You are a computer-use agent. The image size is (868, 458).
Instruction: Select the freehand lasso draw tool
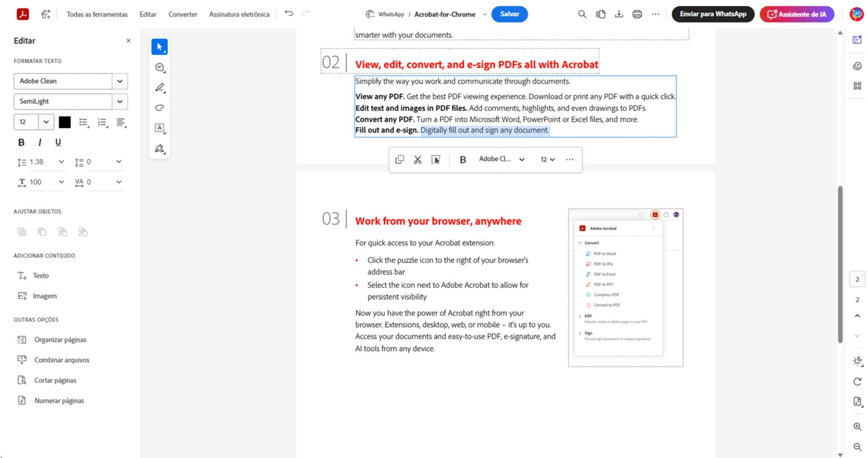tap(160, 108)
